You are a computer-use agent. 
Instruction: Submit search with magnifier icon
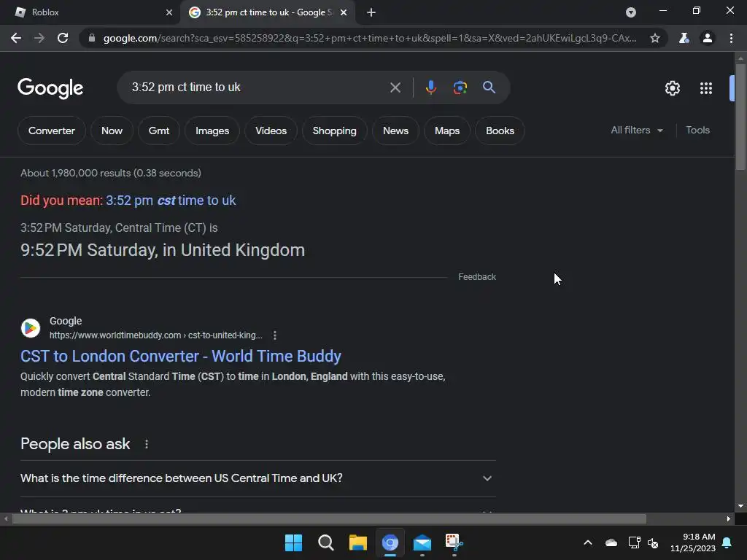point(489,87)
